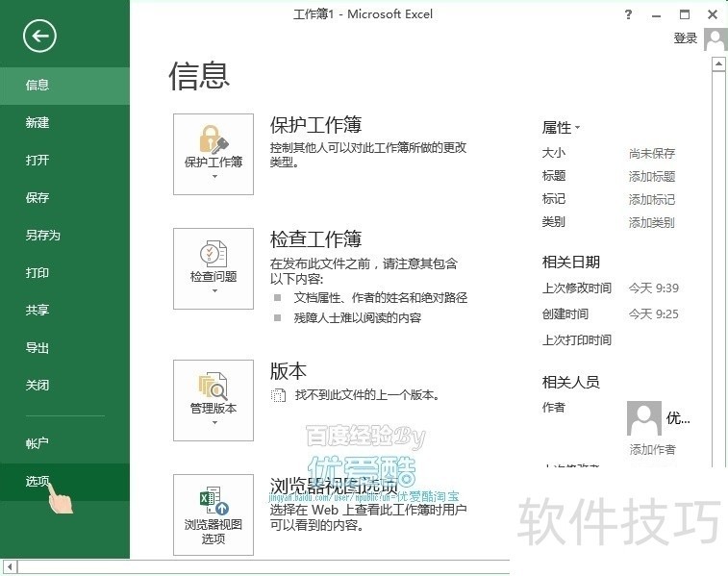Image resolution: width=728 pixels, height=576 pixels.
Task: Click Add a category (添加类别) field
Action: [x=652, y=223]
